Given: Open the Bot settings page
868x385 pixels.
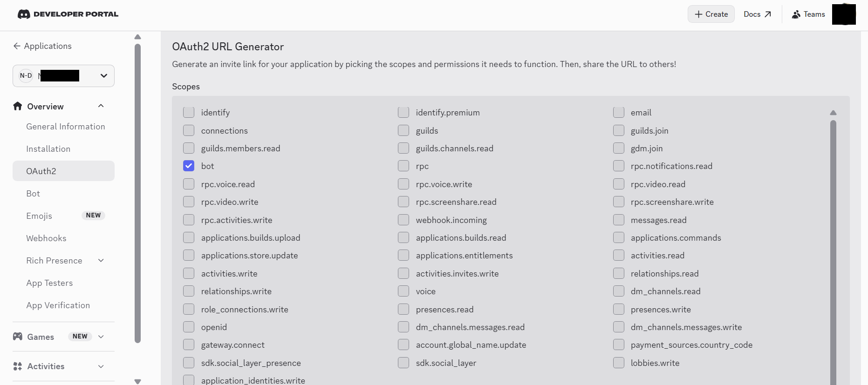Looking at the screenshot, I should (33, 194).
